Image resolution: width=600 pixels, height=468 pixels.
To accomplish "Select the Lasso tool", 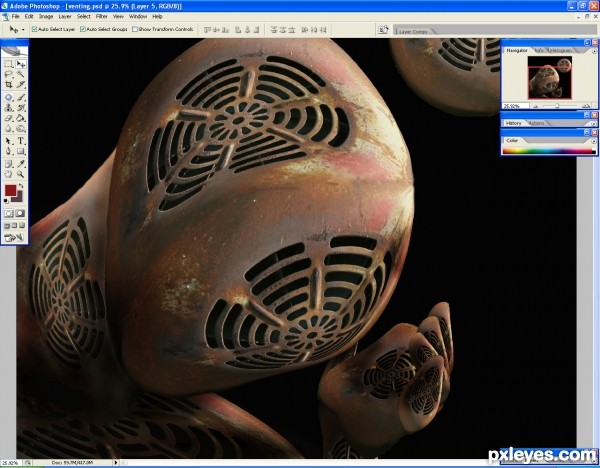I will 8,74.
